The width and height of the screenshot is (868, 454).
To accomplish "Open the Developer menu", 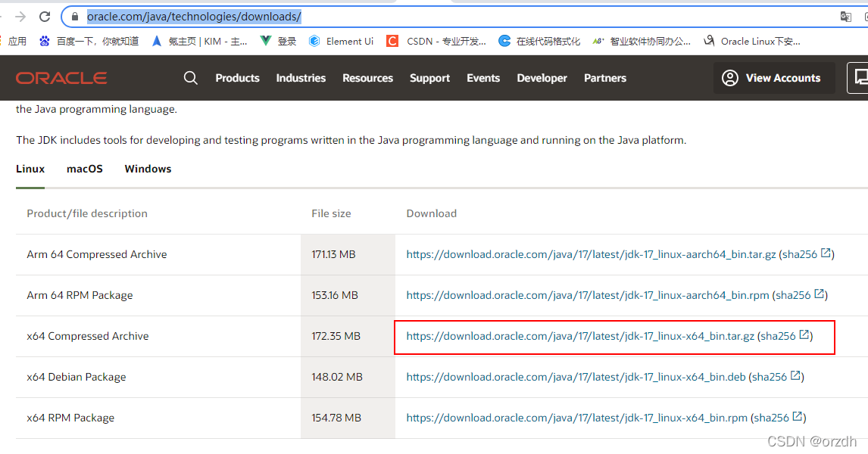I will 542,78.
